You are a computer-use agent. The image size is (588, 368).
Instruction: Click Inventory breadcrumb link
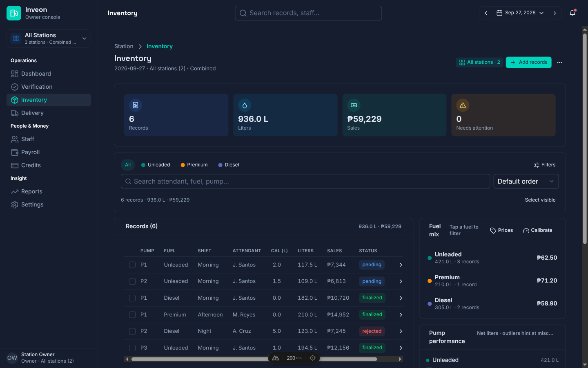pyautogui.click(x=160, y=46)
